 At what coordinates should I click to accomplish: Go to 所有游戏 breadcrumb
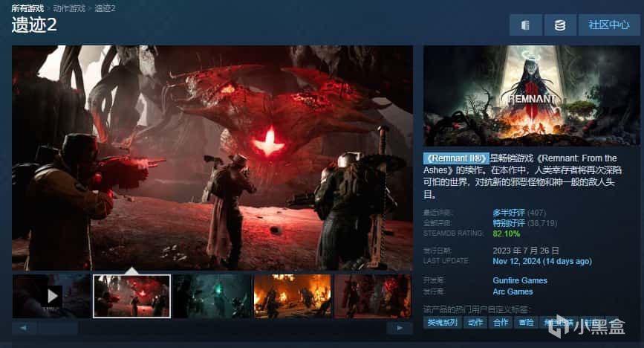tap(27, 8)
